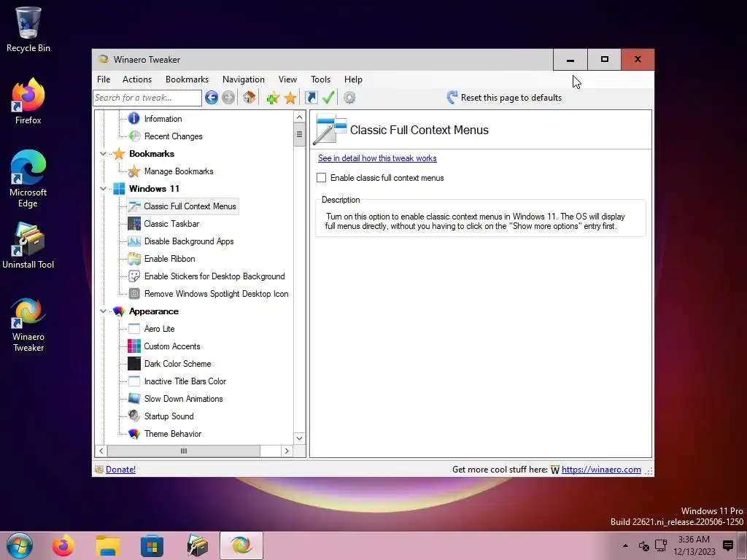Open the Recycle Bin desktop icon
Screen dimensions: 747x560
coord(28,29)
